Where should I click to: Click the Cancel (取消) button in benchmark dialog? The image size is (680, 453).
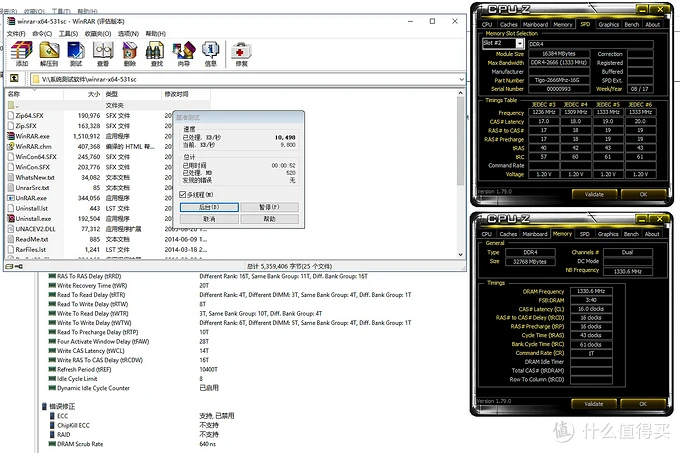[209, 219]
